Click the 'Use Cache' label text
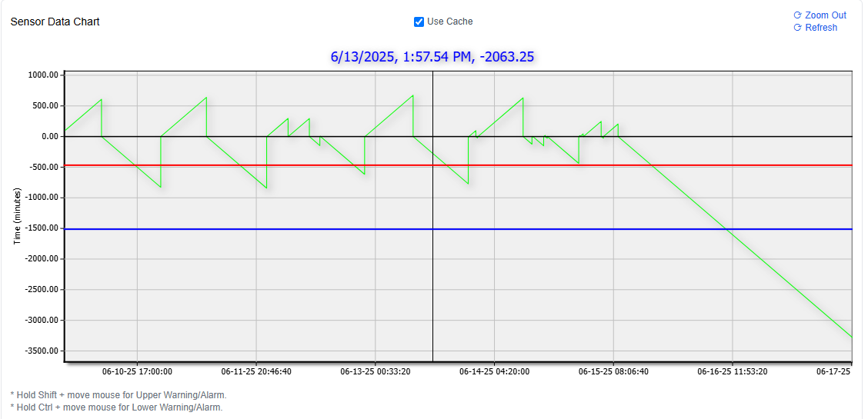This screenshot has height=419, width=868. pyautogui.click(x=450, y=22)
